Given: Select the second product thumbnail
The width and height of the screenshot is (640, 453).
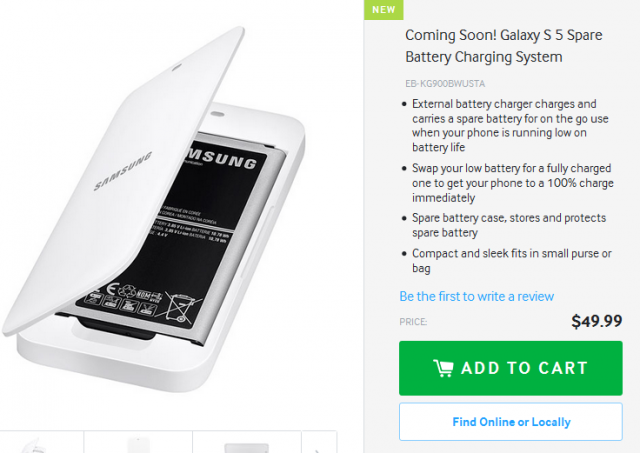Looking at the screenshot, I should pos(138,445).
